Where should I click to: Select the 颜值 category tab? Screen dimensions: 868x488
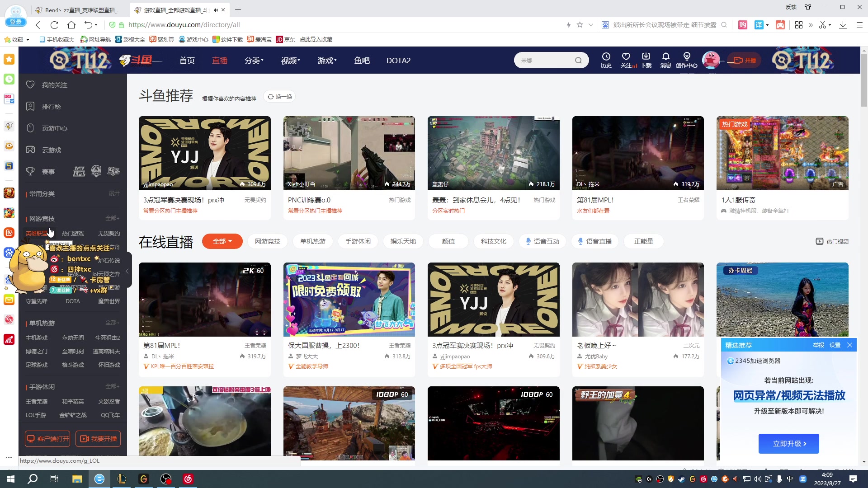pyautogui.click(x=448, y=241)
